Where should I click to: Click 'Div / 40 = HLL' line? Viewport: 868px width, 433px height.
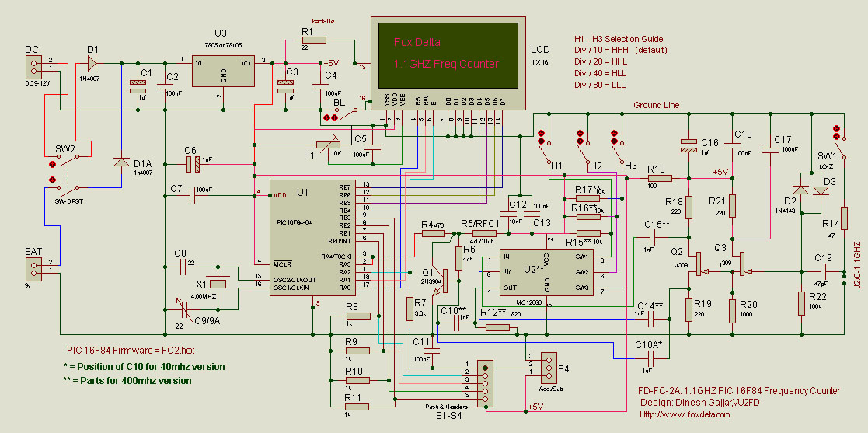[601, 74]
